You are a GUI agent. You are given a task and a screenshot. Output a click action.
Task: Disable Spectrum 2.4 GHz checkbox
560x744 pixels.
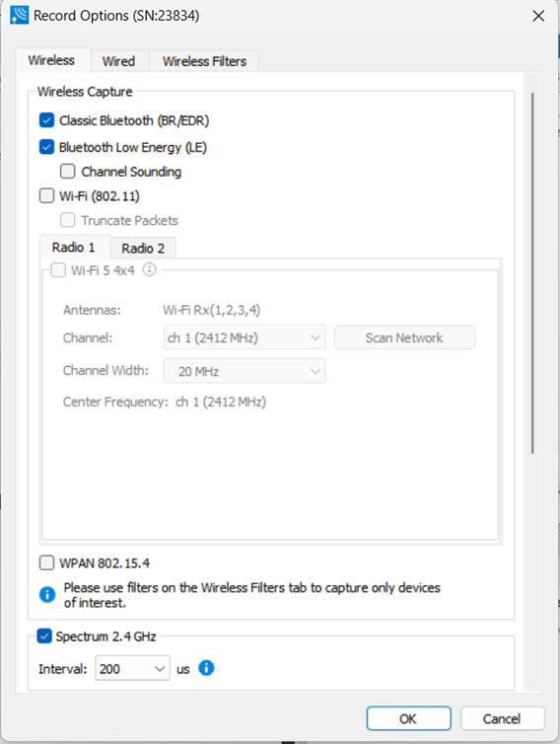[x=44, y=635]
